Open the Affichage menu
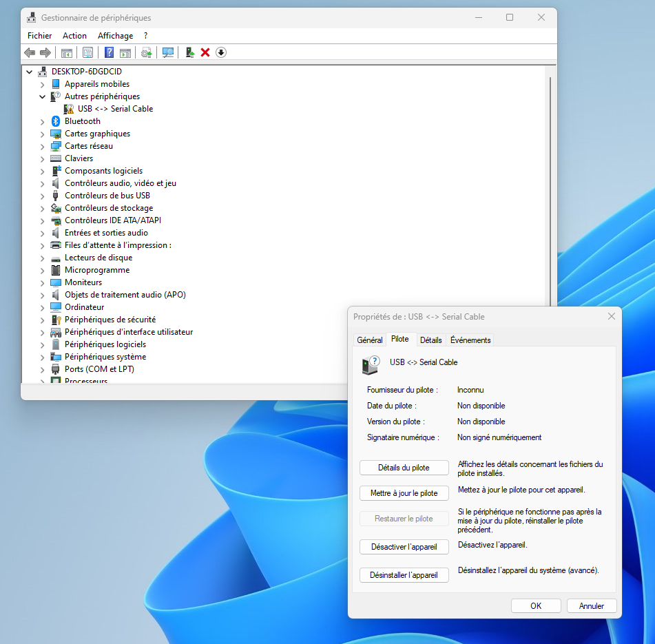This screenshot has height=644, width=655. pyautogui.click(x=115, y=36)
